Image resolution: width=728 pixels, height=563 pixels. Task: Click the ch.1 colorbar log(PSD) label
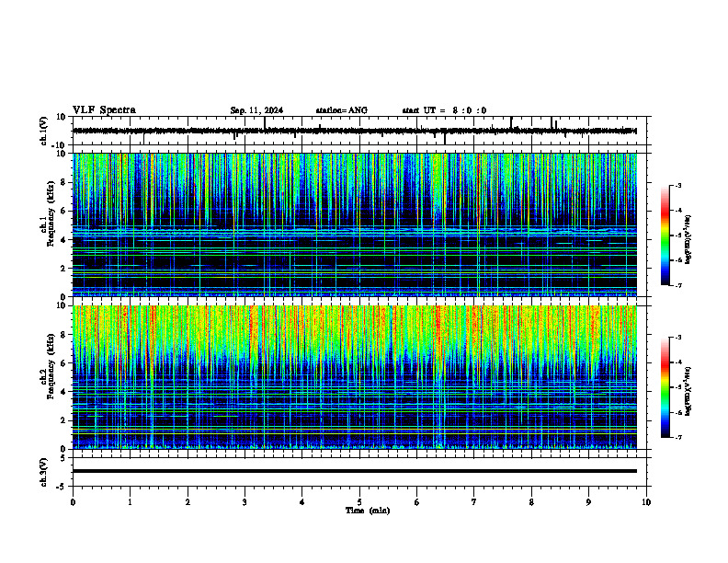pyautogui.click(x=688, y=240)
